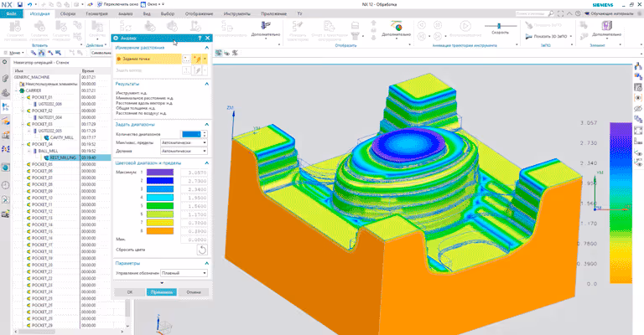Click the animation play button in ribbon

click(x=465, y=26)
